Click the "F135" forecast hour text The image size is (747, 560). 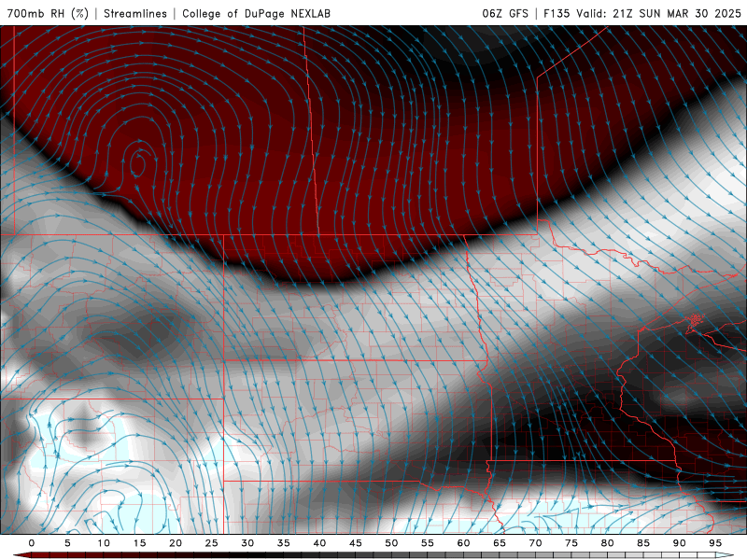557,13
